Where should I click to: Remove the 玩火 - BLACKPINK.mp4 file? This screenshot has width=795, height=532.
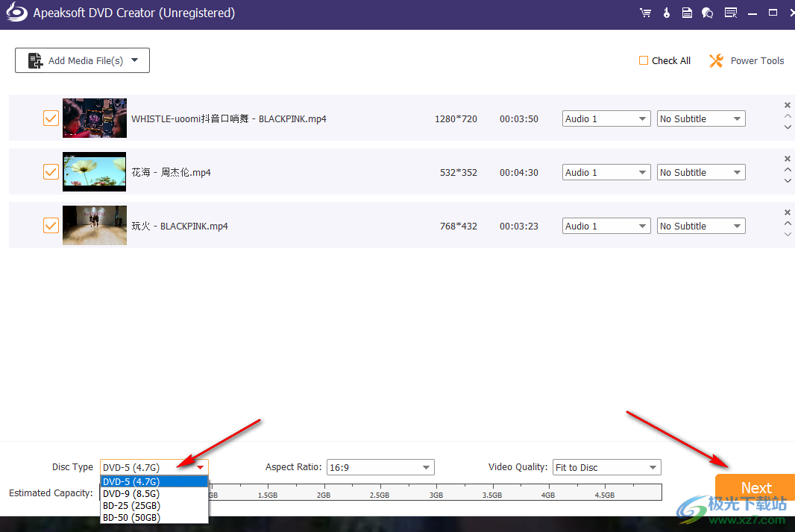788,212
